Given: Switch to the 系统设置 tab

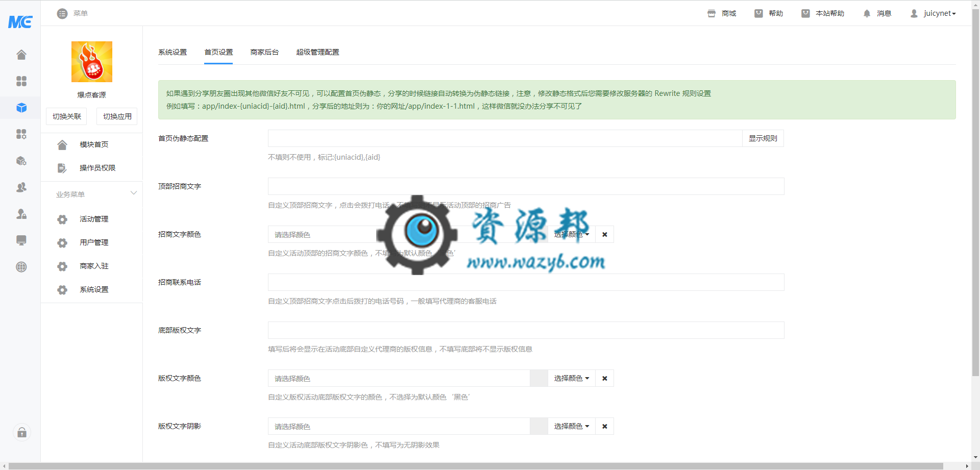Looking at the screenshot, I should (173, 52).
